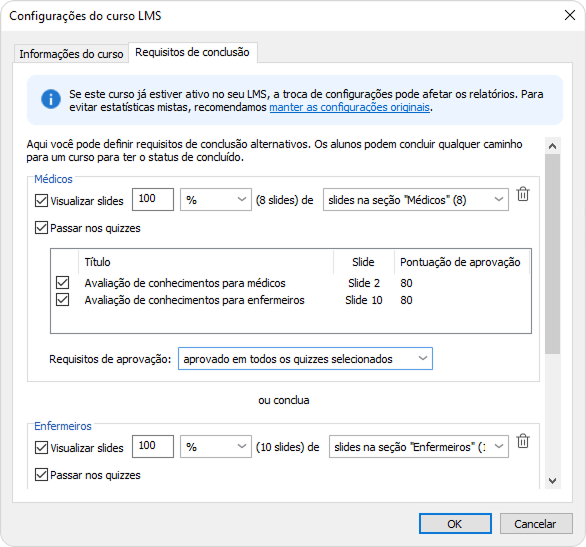The height and width of the screenshot is (547, 586).
Task: Uncheck the quiz for enfermeiros row
Action: (62, 300)
